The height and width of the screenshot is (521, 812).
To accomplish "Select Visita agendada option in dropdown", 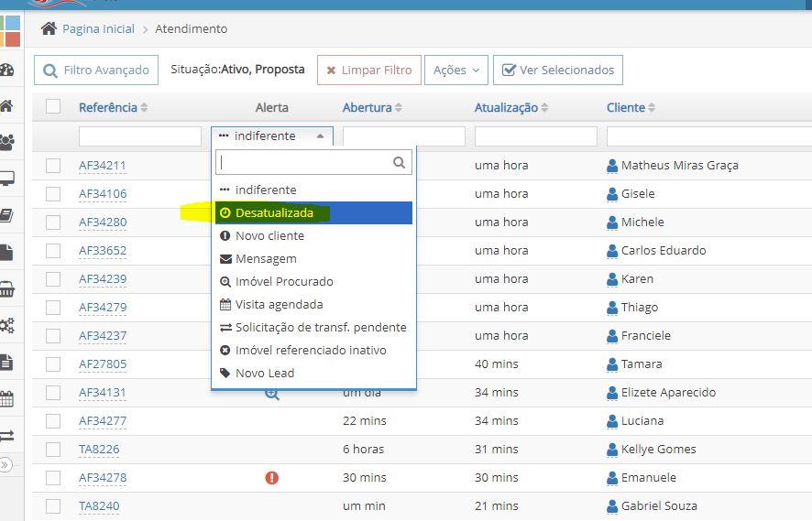I will click(x=279, y=304).
